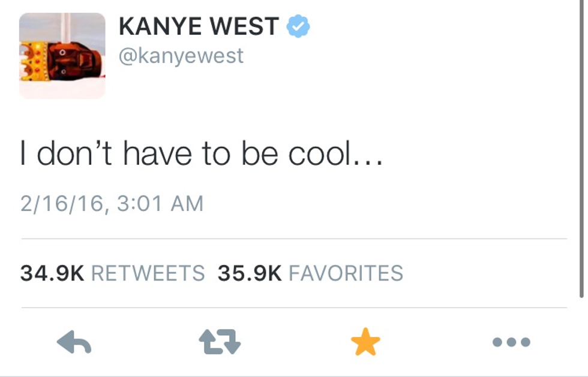This screenshot has height=377, width=588.
Task: Click the word 'don't' in the tweet
Action: (74, 153)
